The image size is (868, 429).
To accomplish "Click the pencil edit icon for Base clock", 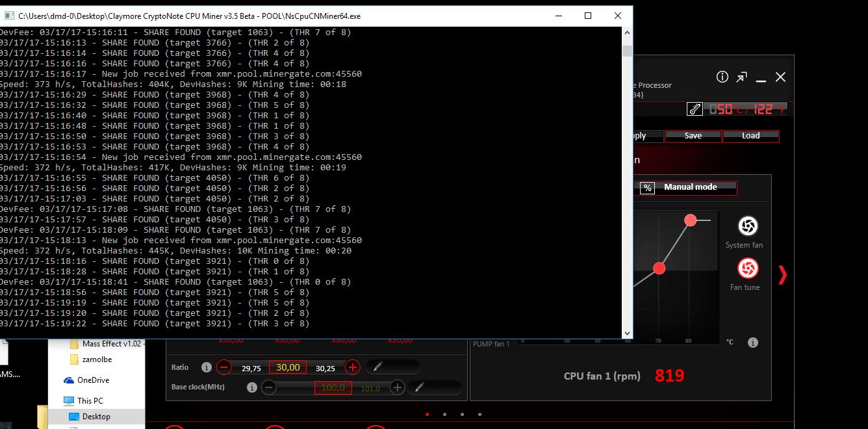I will pos(419,387).
